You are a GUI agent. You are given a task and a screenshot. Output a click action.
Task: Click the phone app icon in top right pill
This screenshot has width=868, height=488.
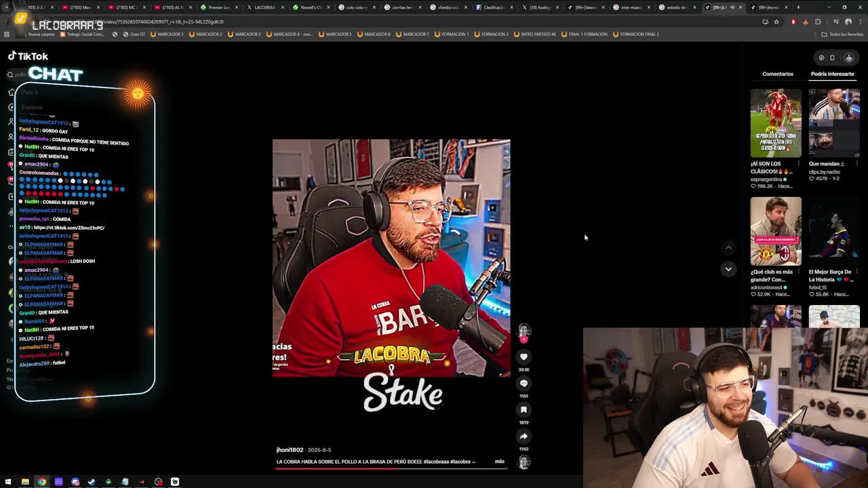pyautogui.click(x=832, y=58)
